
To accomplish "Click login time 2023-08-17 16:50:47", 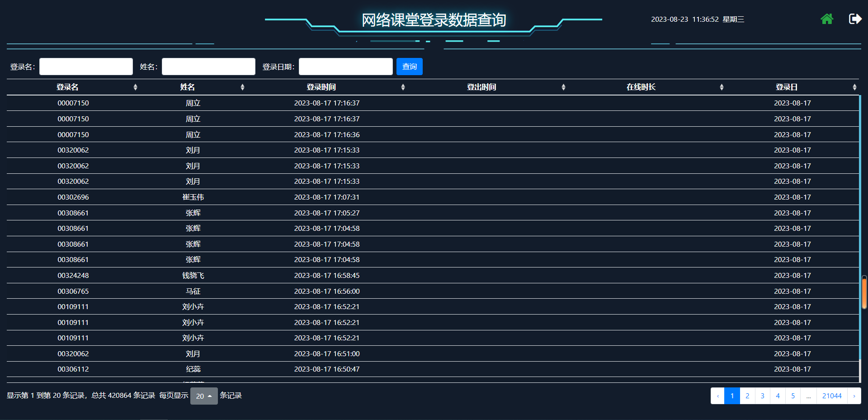I will 327,369.
